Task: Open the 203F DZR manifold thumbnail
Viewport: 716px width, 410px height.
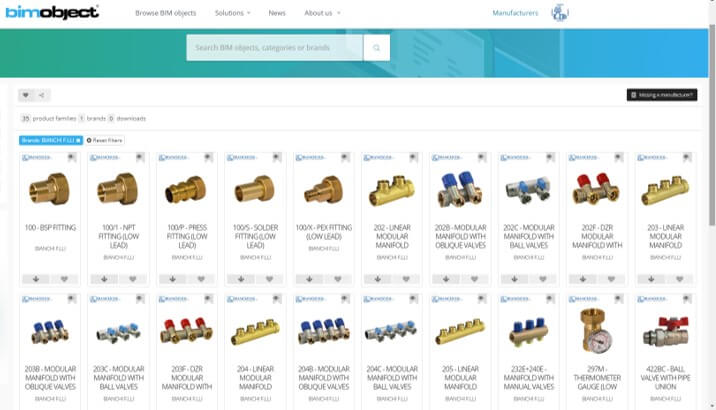Action: [186, 331]
